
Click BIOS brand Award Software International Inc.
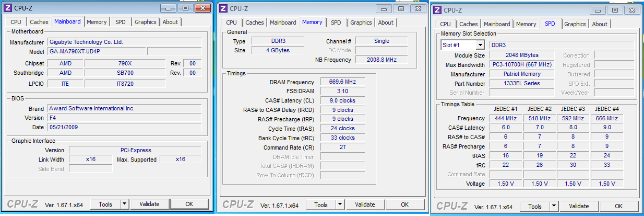124,108
